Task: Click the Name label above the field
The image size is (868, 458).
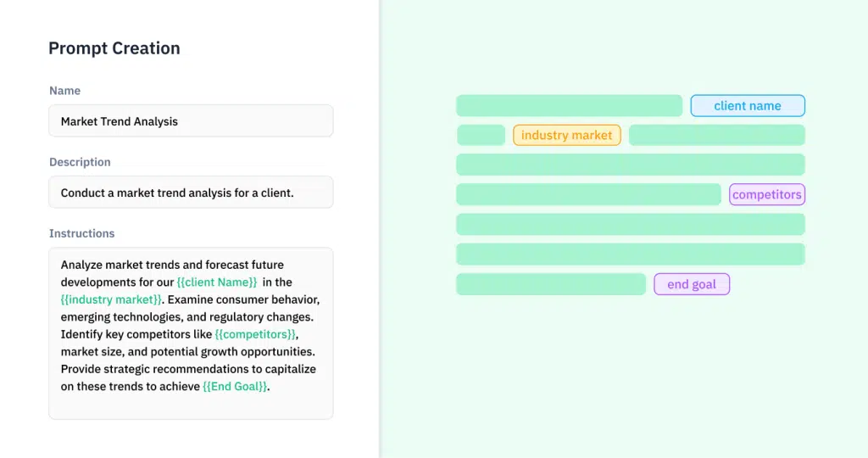Action: [x=64, y=90]
